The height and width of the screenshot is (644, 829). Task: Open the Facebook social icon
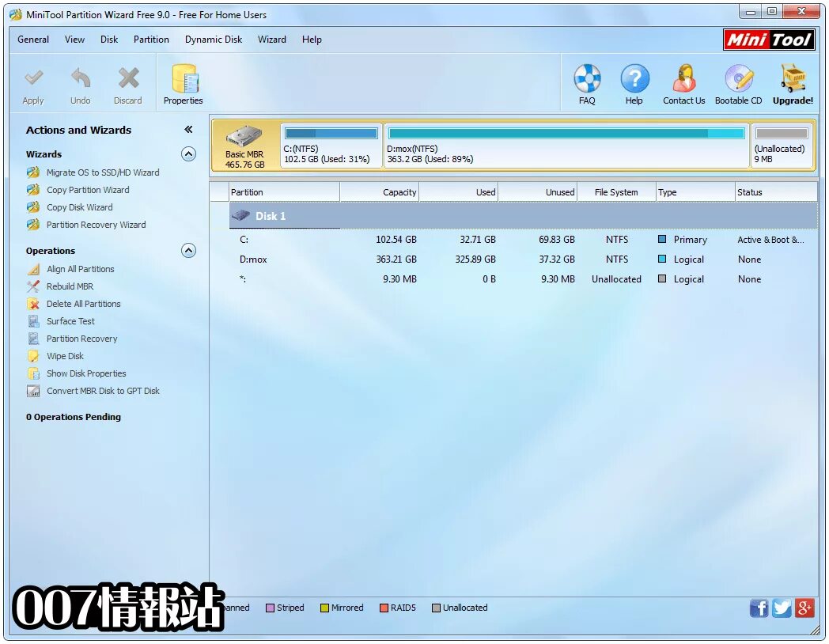759,608
